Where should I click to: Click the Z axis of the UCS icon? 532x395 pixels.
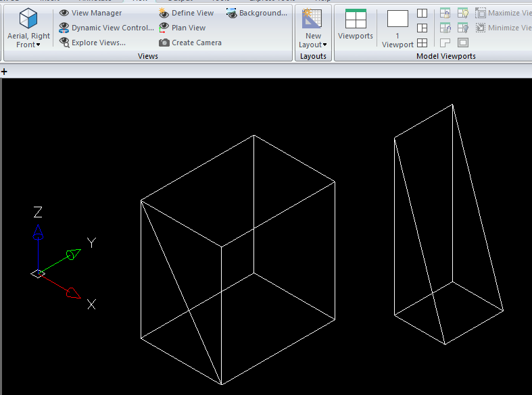38,249
